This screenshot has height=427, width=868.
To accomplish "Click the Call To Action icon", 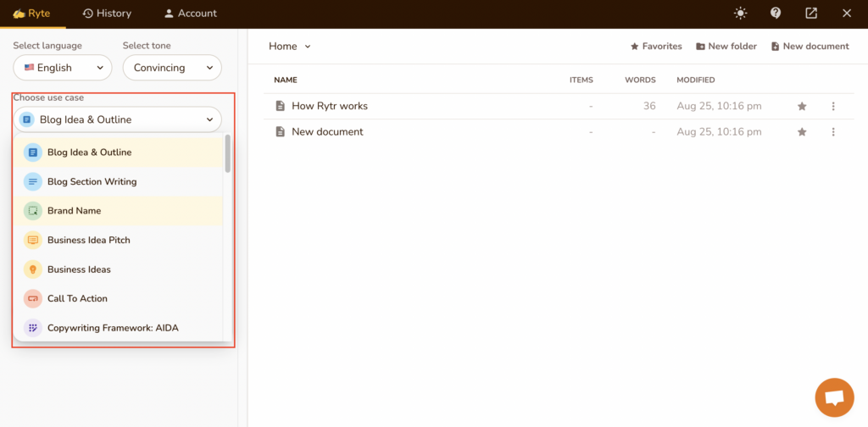I will (x=33, y=298).
